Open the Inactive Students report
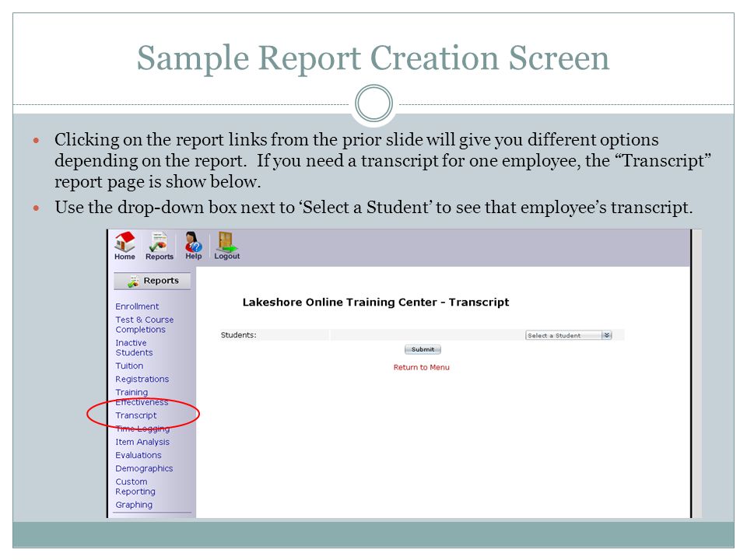The width and height of the screenshot is (747, 560). coord(134,348)
